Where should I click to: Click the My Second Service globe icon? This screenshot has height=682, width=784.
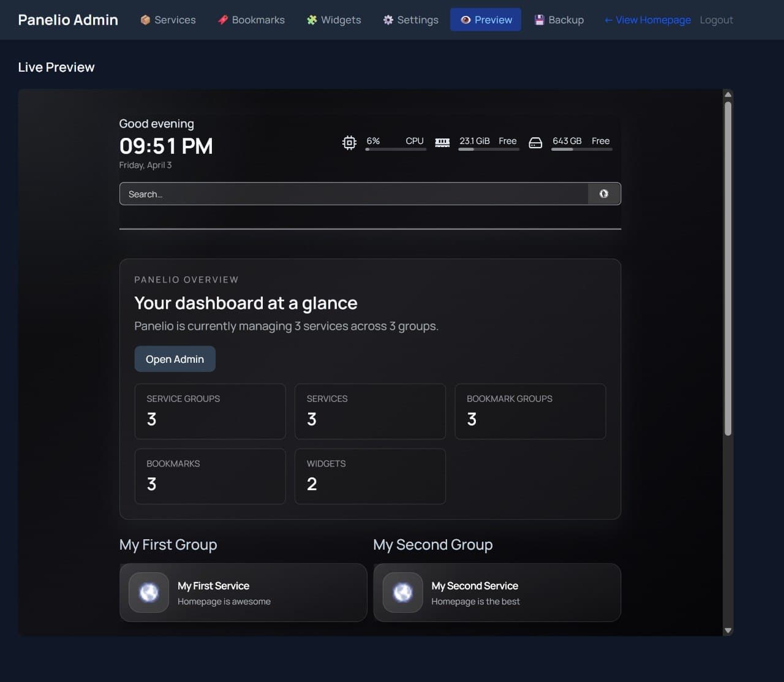click(x=402, y=592)
